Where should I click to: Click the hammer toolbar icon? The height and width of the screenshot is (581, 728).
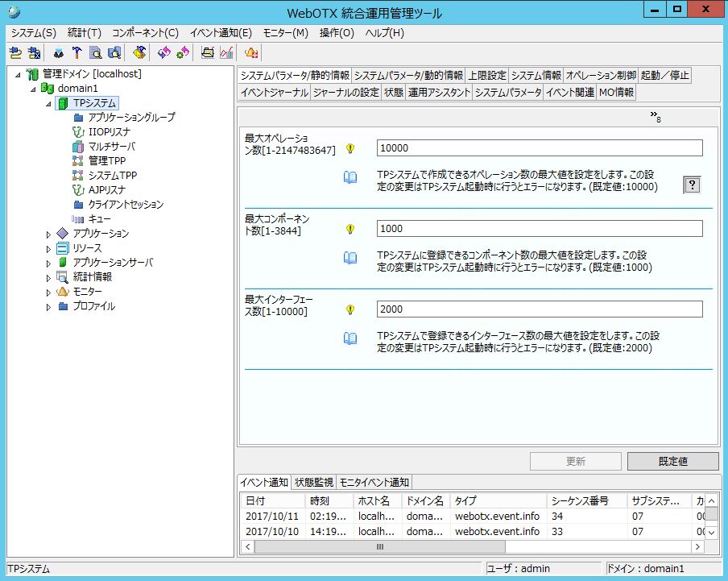pos(77,53)
